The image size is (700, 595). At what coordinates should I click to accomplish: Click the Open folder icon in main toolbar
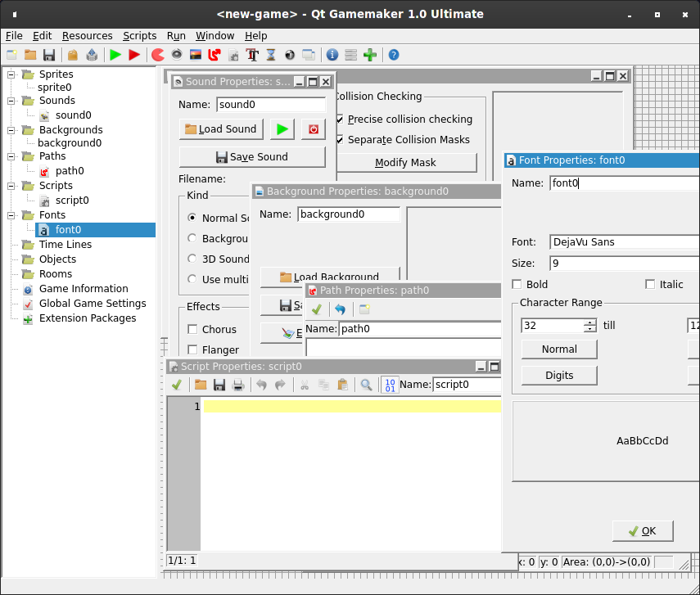30,55
